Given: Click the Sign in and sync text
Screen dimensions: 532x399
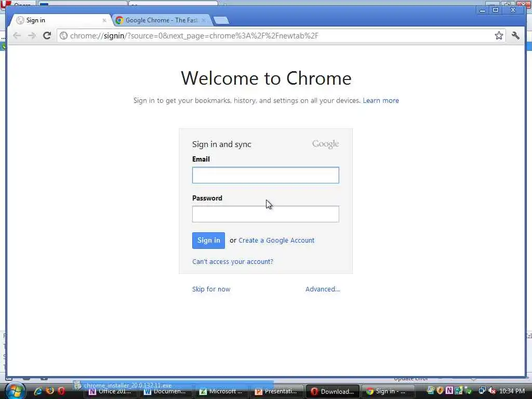Looking at the screenshot, I should pyautogui.click(x=221, y=144).
